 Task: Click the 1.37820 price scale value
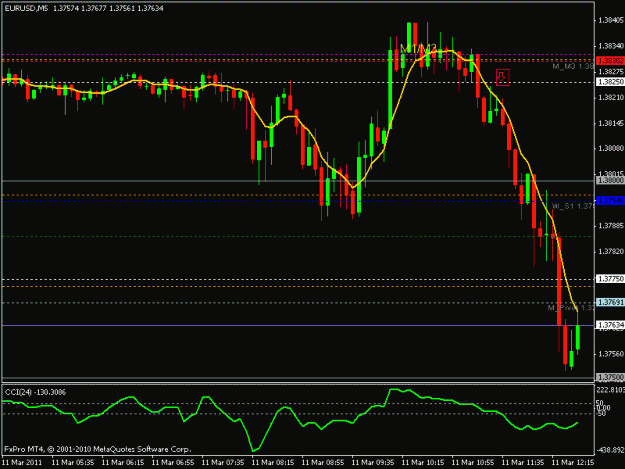611,251
